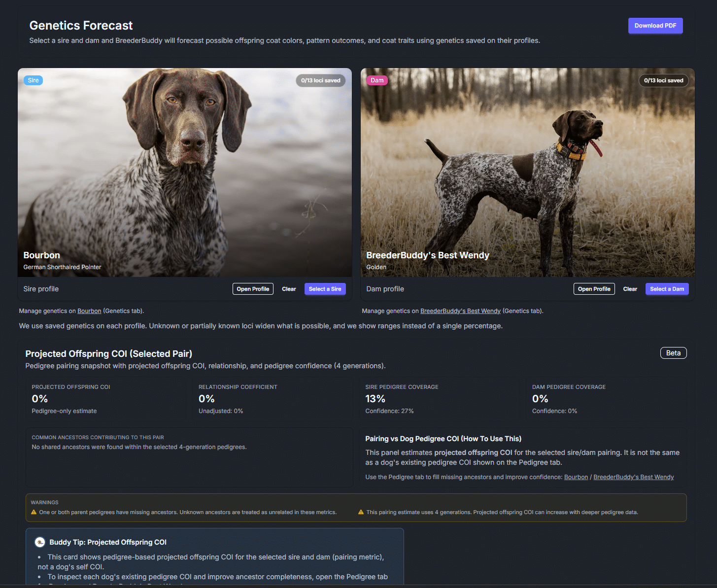
Task: Click the Buddy Tip dog icon
Action: (39, 542)
